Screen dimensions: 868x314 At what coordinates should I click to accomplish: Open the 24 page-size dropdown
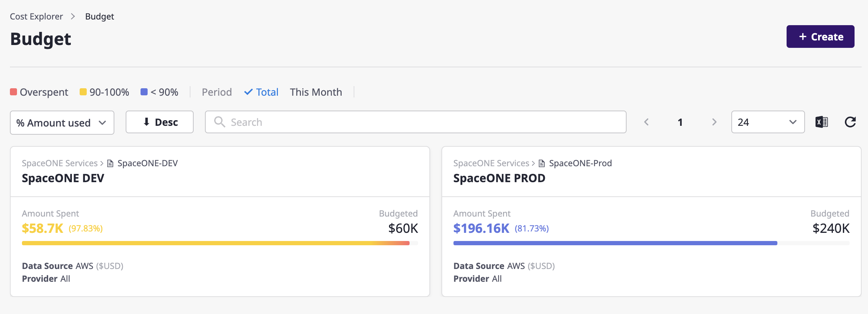pos(768,122)
